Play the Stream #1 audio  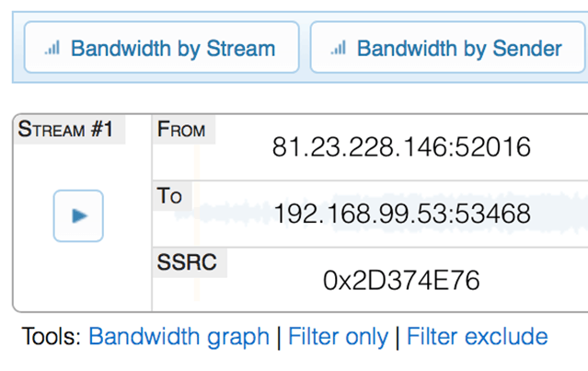78,215
